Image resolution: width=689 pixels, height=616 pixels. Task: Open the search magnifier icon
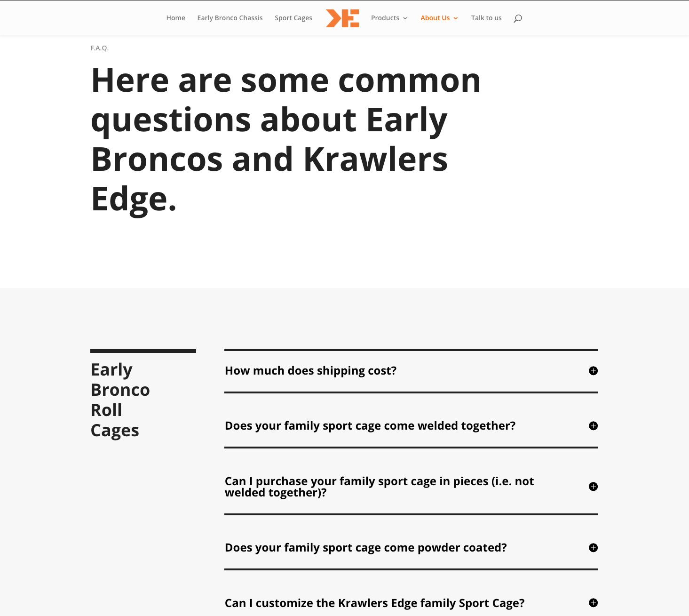pos(518,18)
